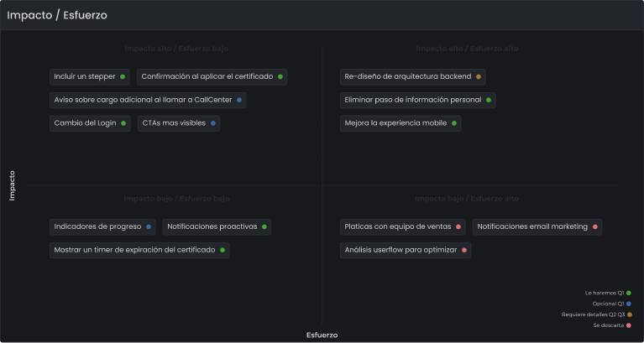Click the vertical 'Impacto' axis label
The height and width of the screenshot is (343, 644).
(x=12, y=185)
